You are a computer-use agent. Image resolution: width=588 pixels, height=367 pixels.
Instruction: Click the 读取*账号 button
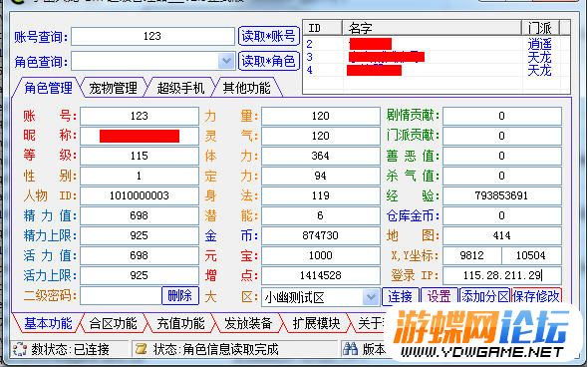click(269, 36)
